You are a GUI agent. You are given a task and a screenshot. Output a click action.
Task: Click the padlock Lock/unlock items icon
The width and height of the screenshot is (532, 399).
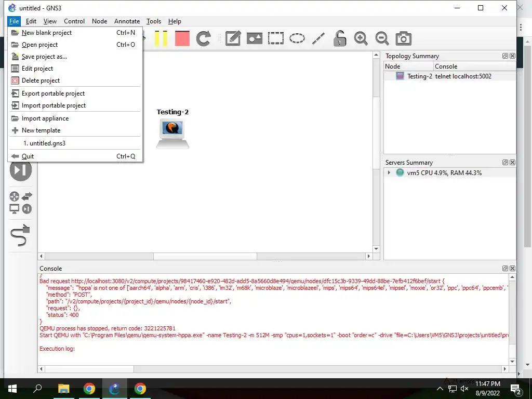click(x=339, y=38)
